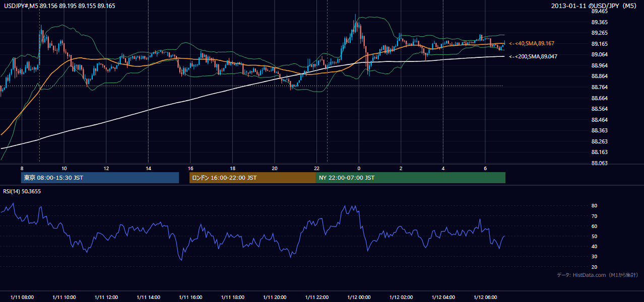Click price axis value 89.365
The width and height of the screenshot is (644, 302).
click(599, 22)
